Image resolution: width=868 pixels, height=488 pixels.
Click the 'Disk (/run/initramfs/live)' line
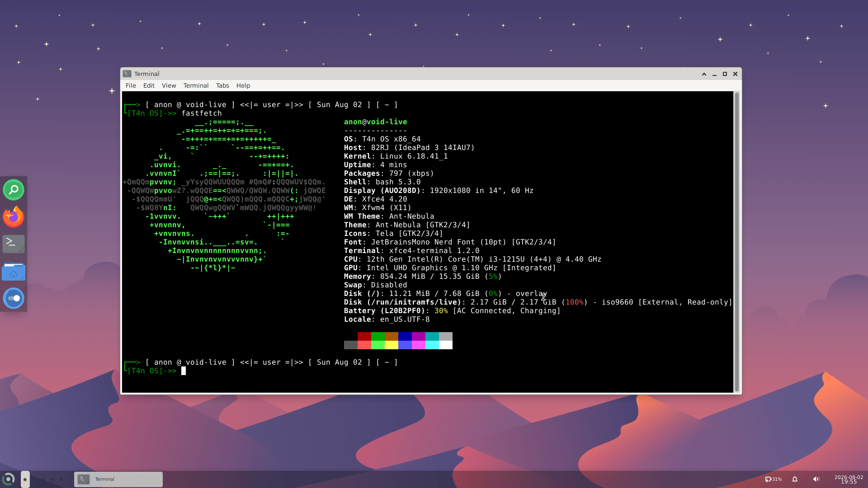pyautogui.click(x=538, y=302)
